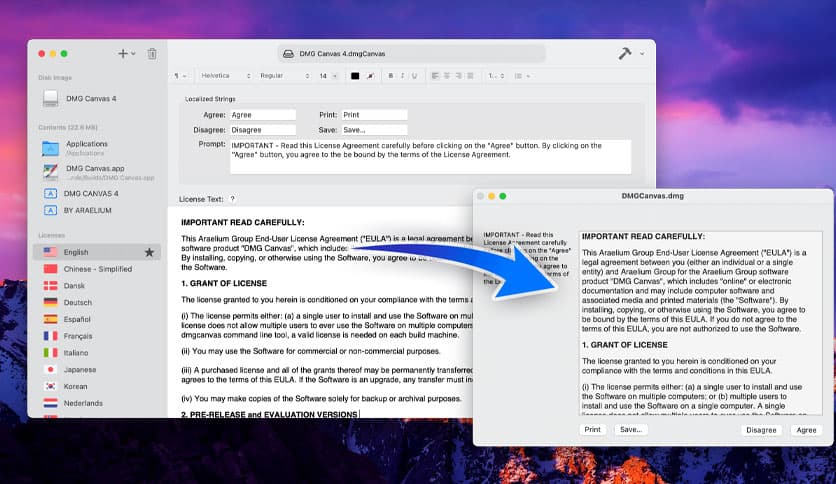Click the Disagree localized string field

(x=263, y=130)
